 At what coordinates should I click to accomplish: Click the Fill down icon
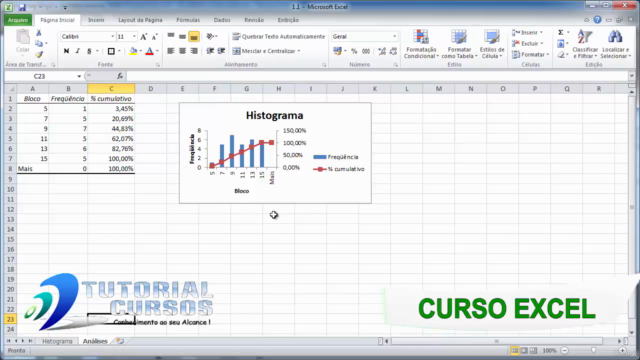point(561,44)
